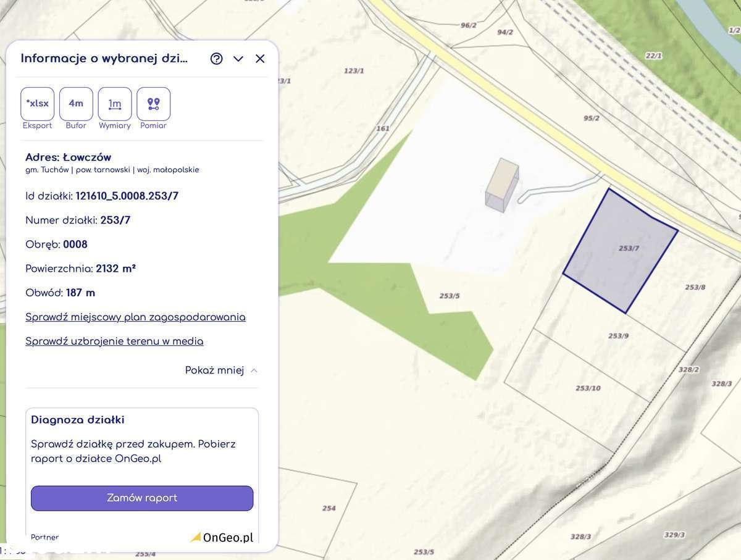This screenshot has width=741, height=560.
Task: Click parcel 161 label on map
Action: tap(383, 128)
